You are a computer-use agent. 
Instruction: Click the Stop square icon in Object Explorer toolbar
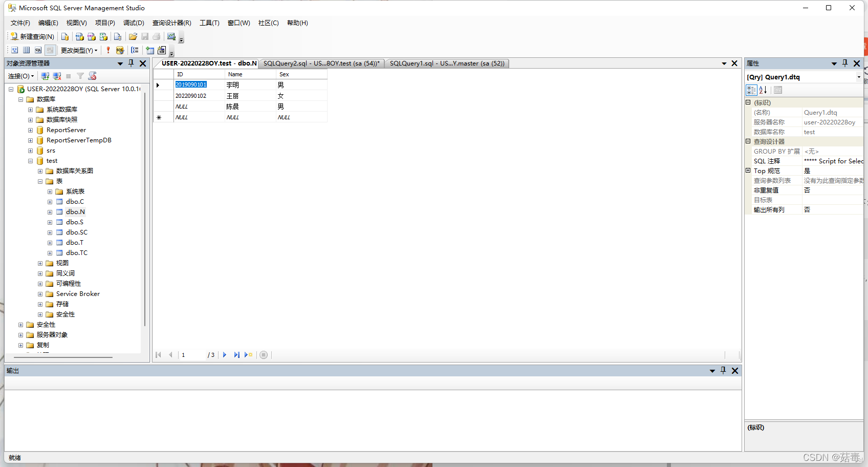(69, 76)
